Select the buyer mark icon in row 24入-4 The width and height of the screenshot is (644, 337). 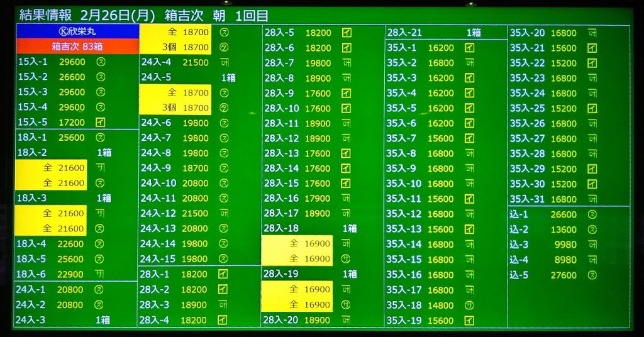click(x=223, y=62)
